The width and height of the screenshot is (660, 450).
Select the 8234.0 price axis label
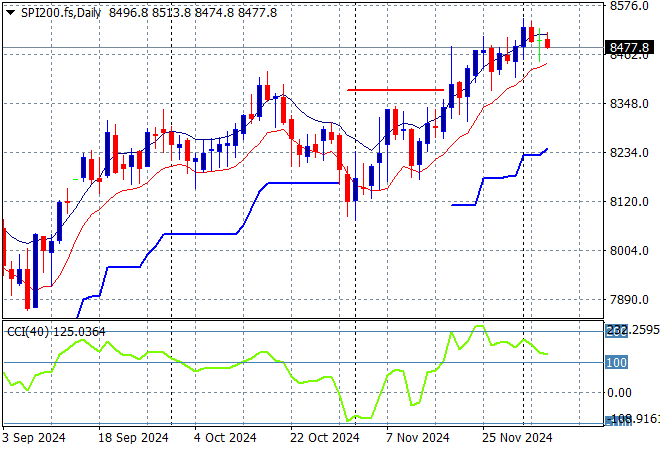[x=629, y=152]
